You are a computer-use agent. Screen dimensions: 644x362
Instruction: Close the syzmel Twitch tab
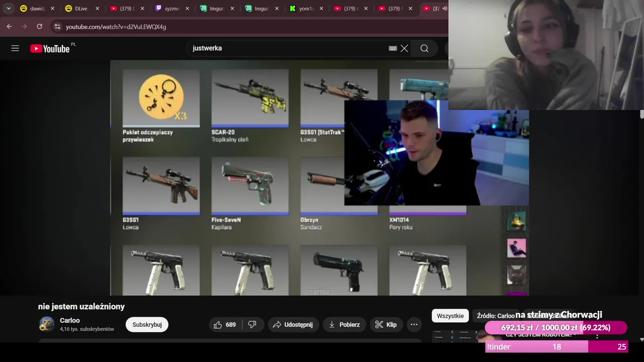point(188,9)
